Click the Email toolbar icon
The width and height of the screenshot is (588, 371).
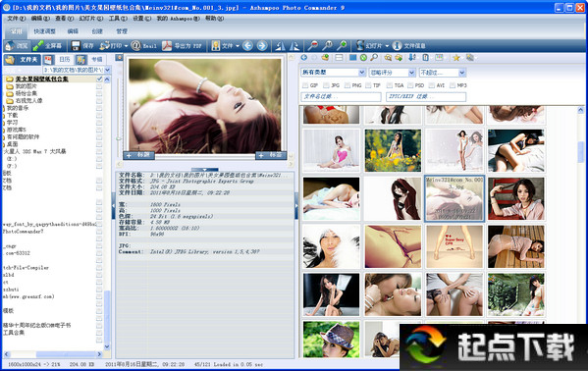(135, 46)
